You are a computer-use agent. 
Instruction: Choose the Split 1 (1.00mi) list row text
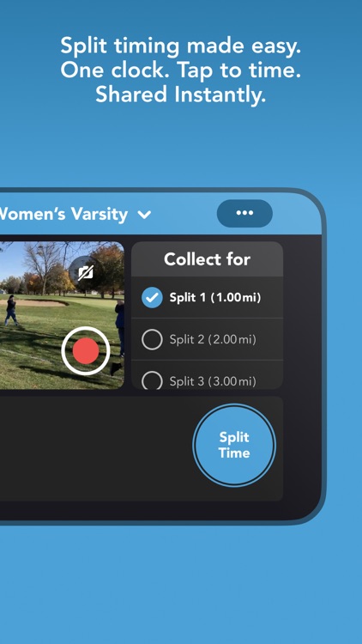coord(215,298)
